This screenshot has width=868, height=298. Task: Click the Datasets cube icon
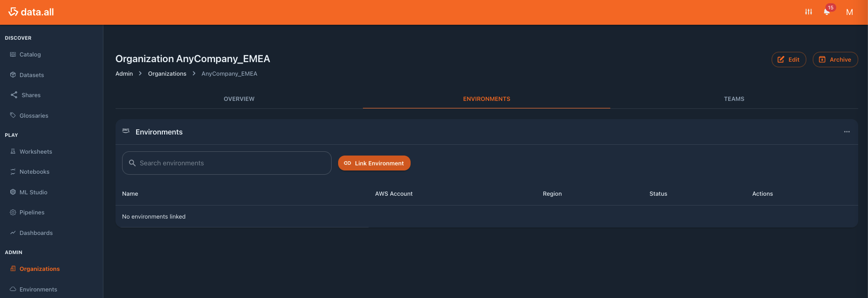coord(13,75)
